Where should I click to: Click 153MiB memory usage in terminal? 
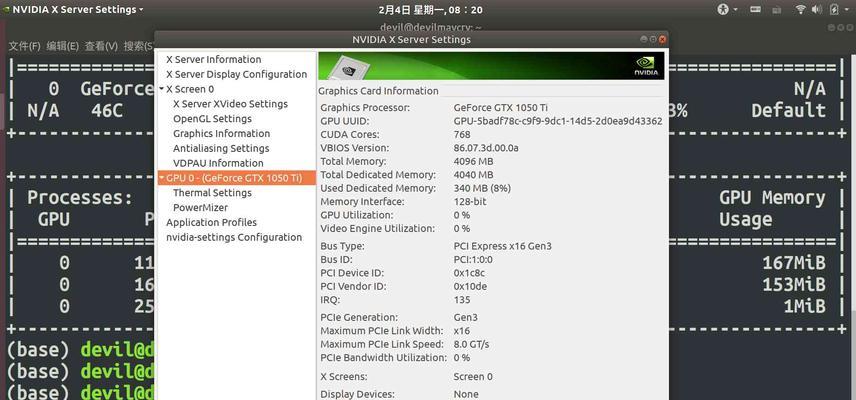coord(794,285)
